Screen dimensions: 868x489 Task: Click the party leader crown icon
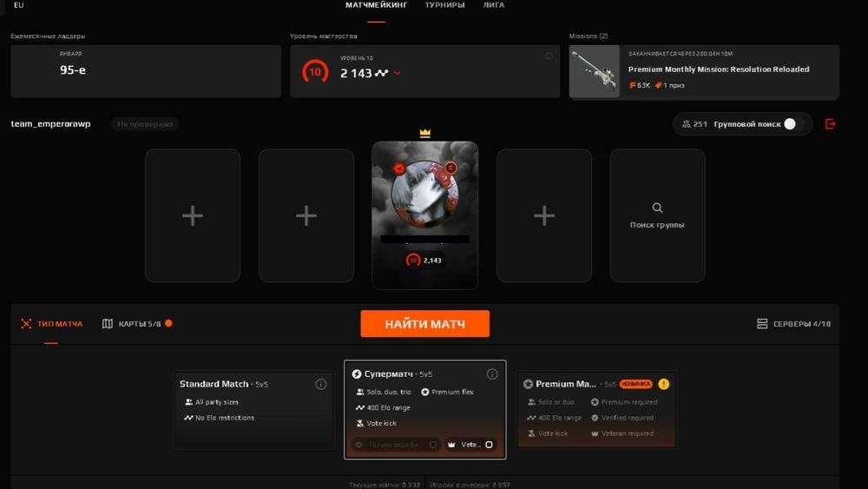[424, 133]
